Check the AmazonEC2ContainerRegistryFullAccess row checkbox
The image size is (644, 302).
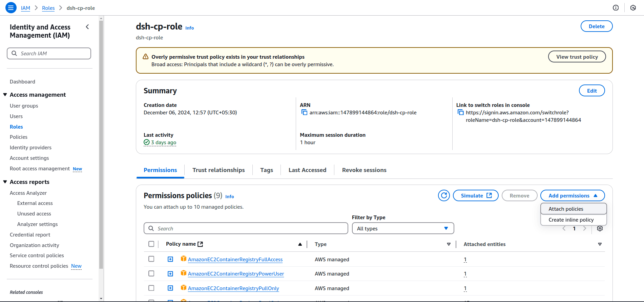[151, 259]
